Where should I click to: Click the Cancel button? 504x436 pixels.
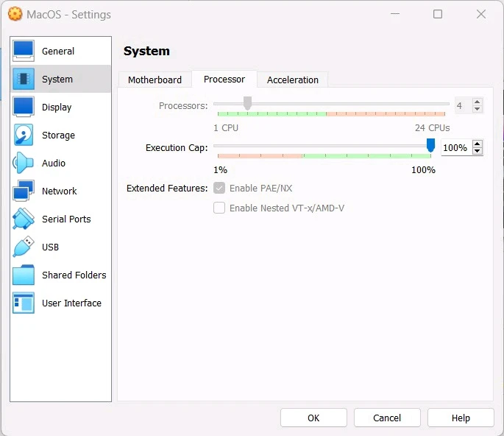(387, 418)
